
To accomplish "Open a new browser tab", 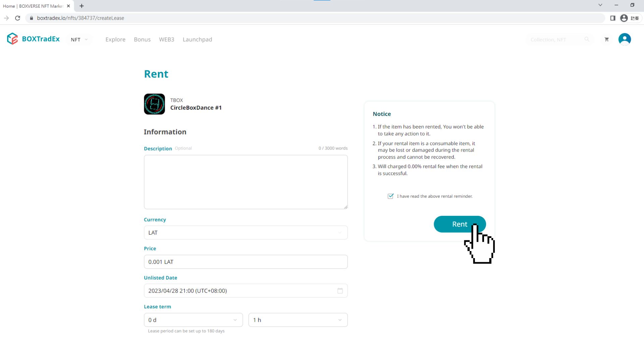I will point(82,6).
